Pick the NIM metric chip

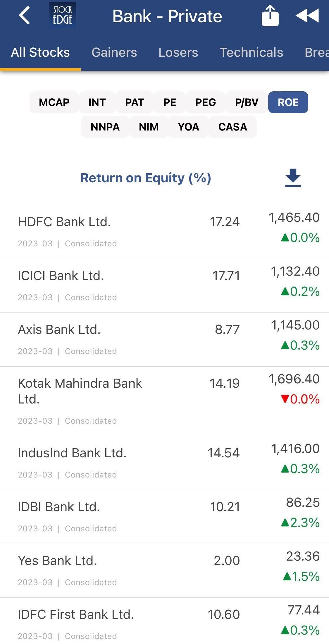tap(149, 127)
